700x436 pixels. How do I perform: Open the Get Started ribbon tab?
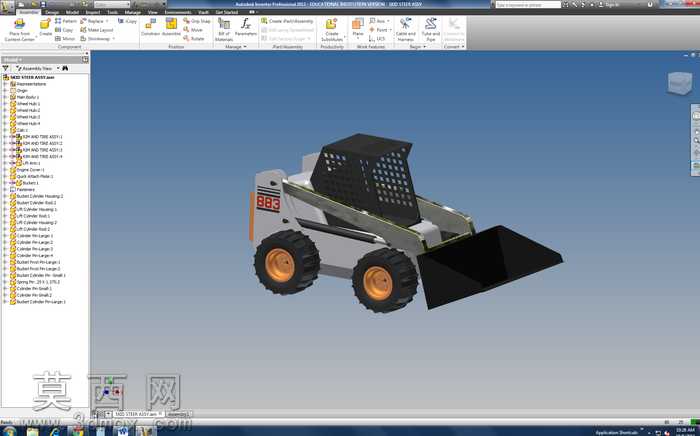coord(227,12)
